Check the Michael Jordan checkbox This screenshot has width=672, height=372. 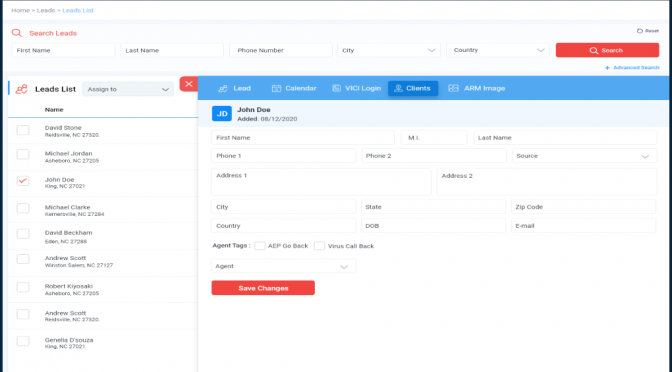[23, 155]
